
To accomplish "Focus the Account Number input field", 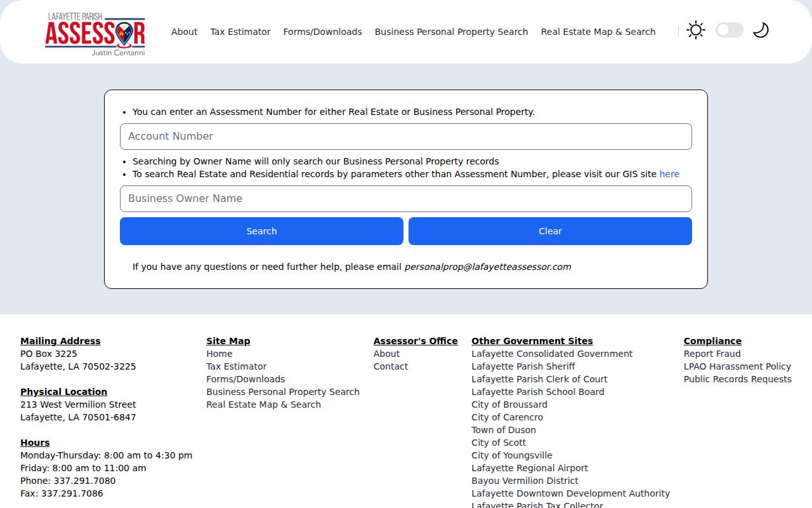I will click(406, 137).
